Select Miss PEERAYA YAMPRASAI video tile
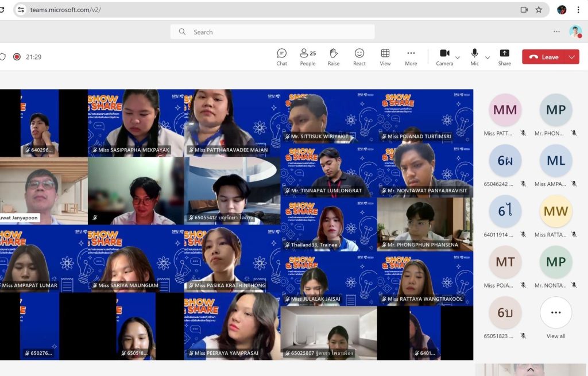 pos(233,326)
